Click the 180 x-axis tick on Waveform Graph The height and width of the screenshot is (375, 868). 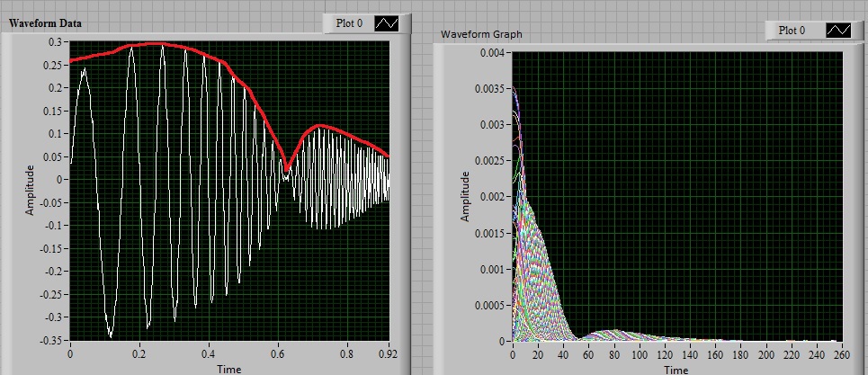(x=740, y=354)
